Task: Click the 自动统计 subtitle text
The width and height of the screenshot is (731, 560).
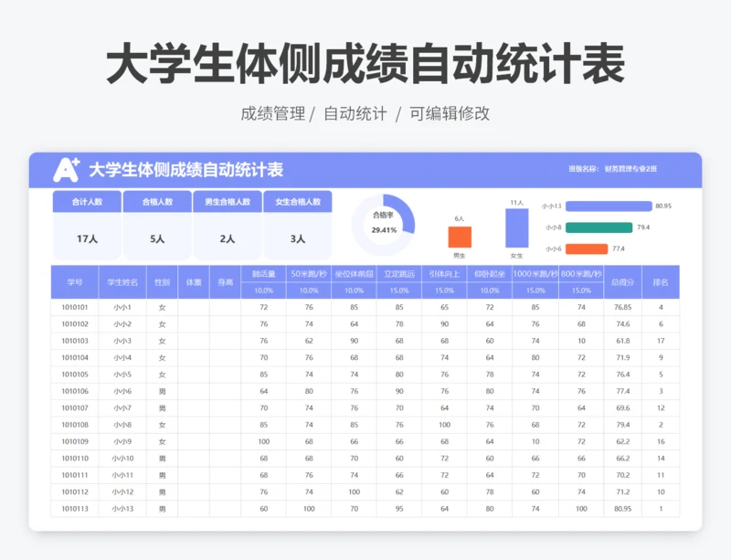Action: tap(355, 113)
